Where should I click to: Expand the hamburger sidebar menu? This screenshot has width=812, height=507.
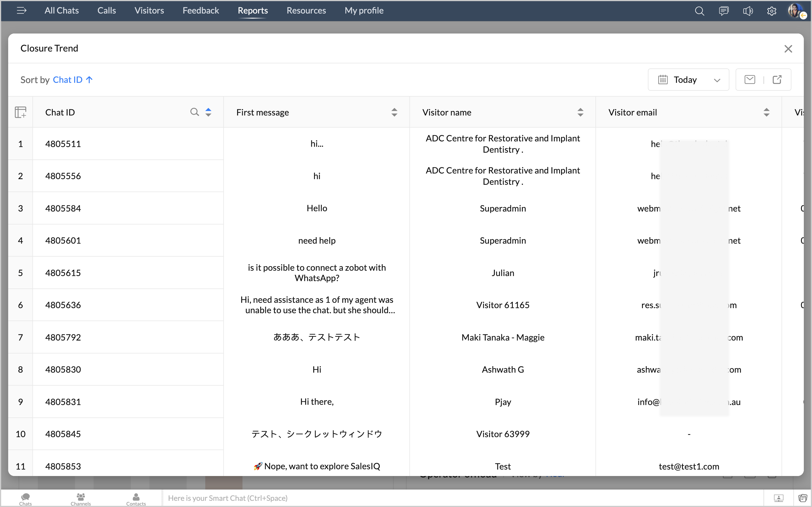coord(21,11)
